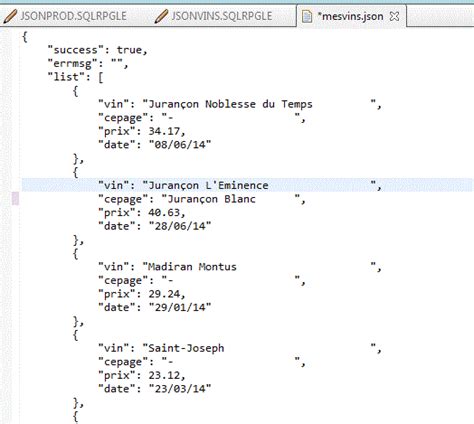Click the Jurançon Noblesse du Temps text

pos(230,104)
